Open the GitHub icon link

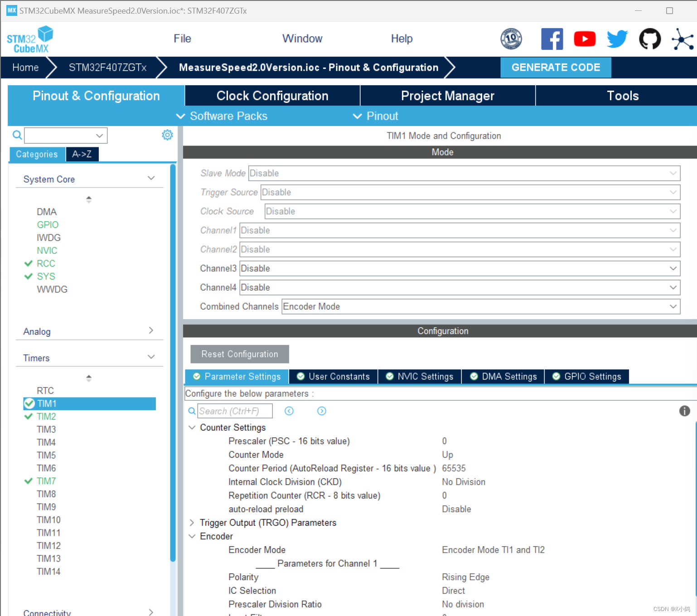tap(650, 39)
